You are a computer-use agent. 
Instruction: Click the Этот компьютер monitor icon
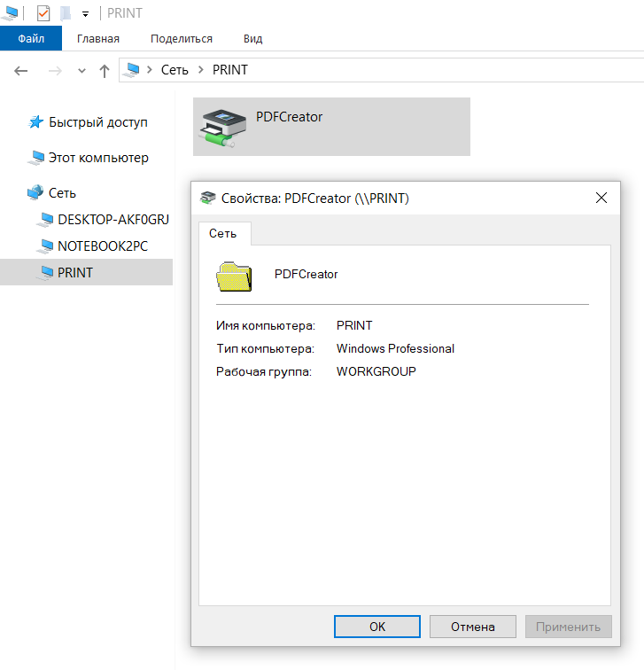(35, 158)
